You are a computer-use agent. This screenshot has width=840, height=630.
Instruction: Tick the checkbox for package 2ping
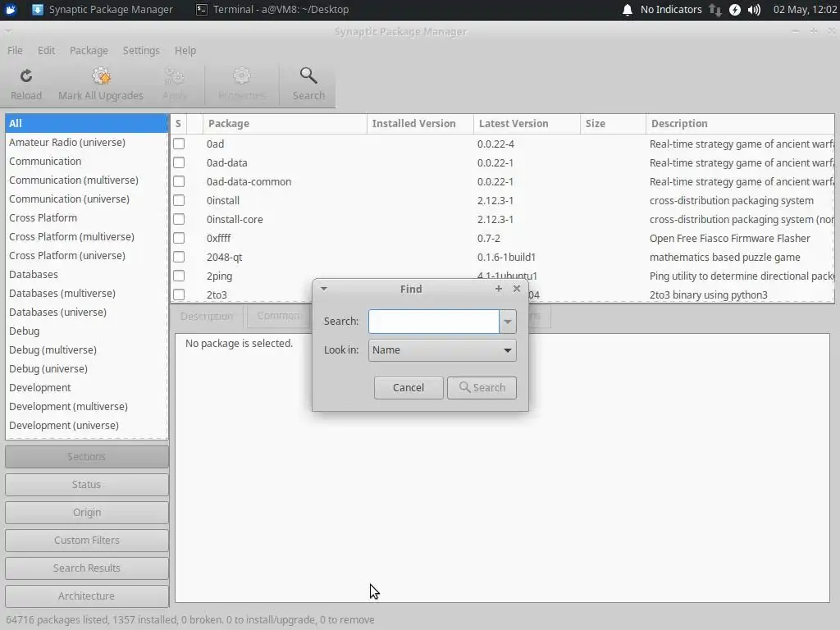pos(179,276)
